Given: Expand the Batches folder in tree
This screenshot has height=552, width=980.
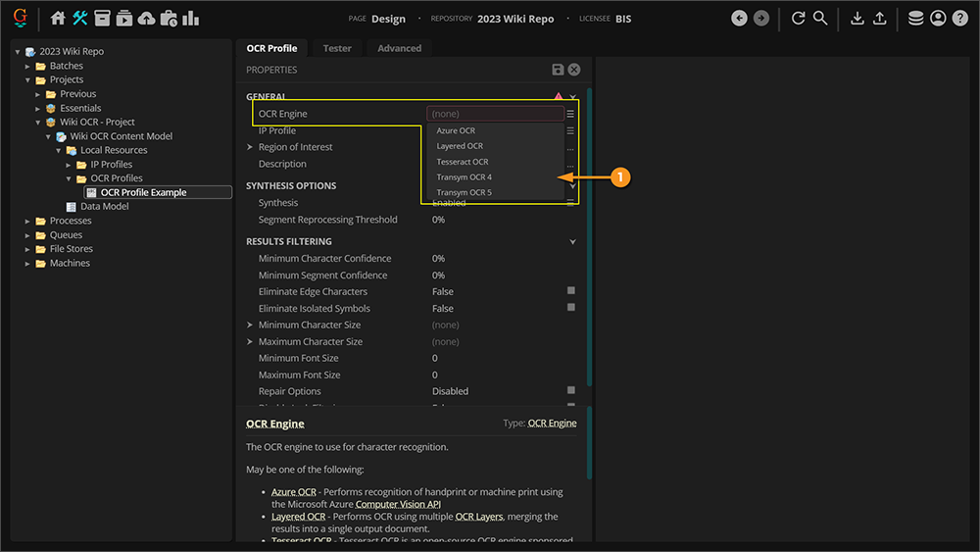Looking at the screenshot, I should click(28, 66).
